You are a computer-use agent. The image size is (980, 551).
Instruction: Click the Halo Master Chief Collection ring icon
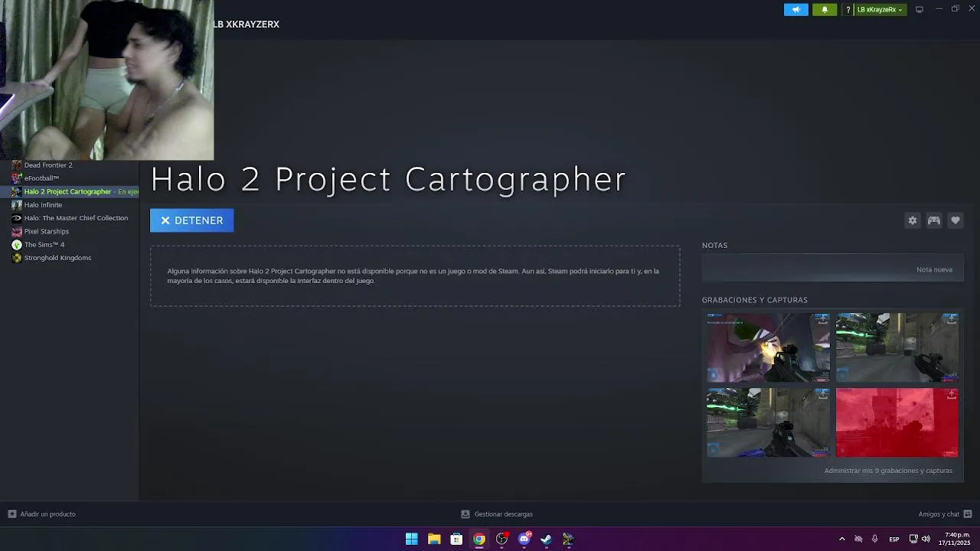click(17, 218)
